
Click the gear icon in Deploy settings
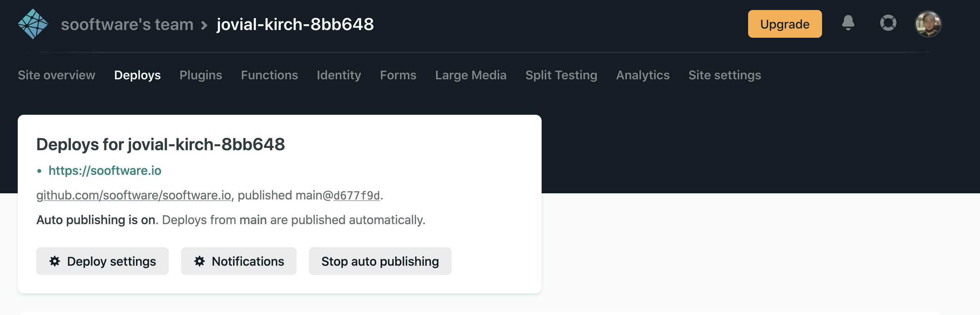55,261
